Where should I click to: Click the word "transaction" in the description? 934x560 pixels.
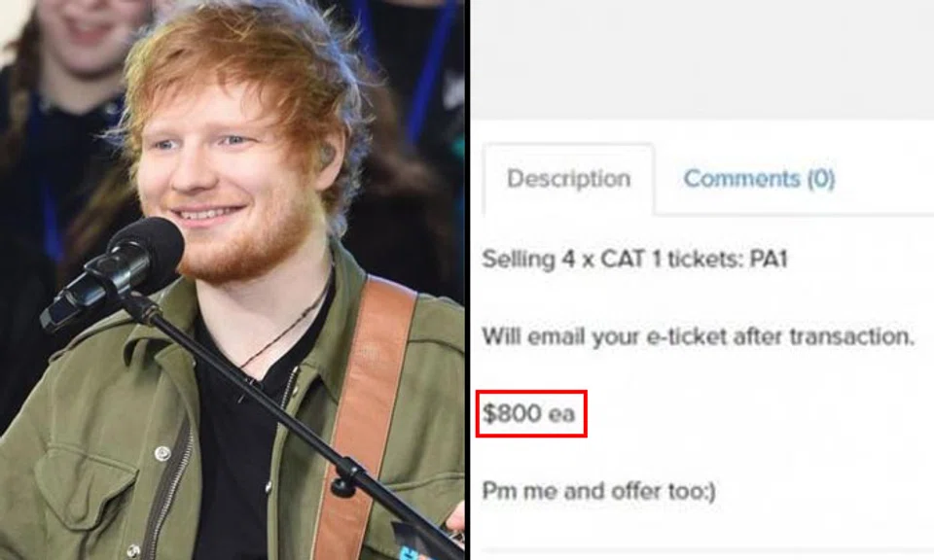tap(852, 336)
